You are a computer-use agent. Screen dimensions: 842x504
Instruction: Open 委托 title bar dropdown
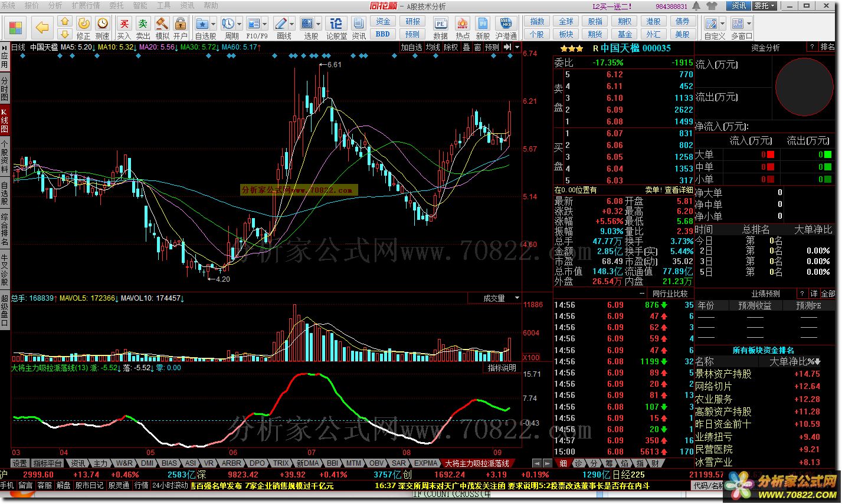click(765, 6)
